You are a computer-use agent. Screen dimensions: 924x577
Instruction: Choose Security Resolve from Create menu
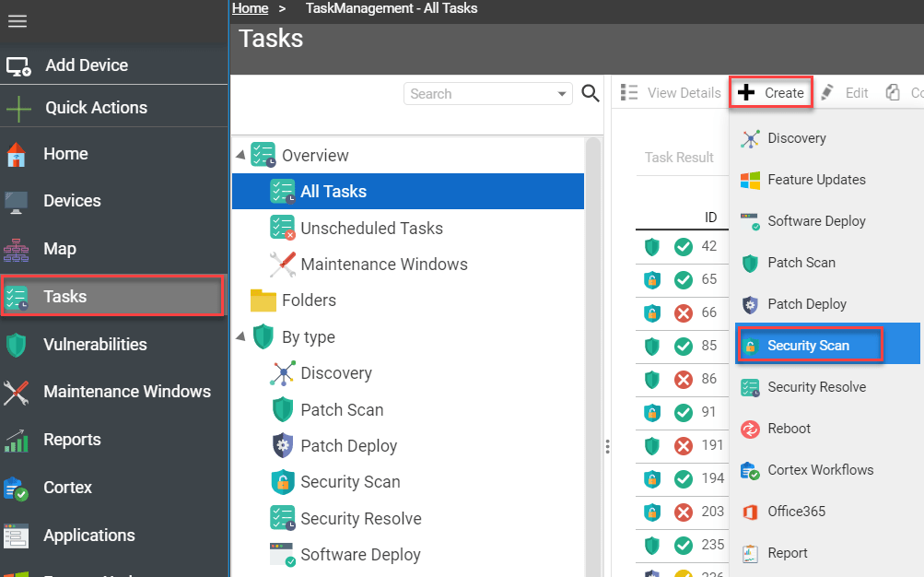(x=825, y=387)
